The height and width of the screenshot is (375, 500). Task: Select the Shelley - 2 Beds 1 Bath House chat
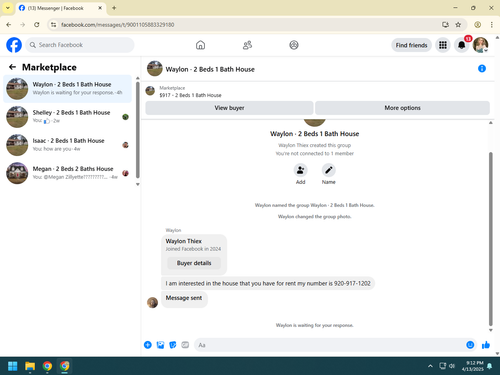pos(67,117)
